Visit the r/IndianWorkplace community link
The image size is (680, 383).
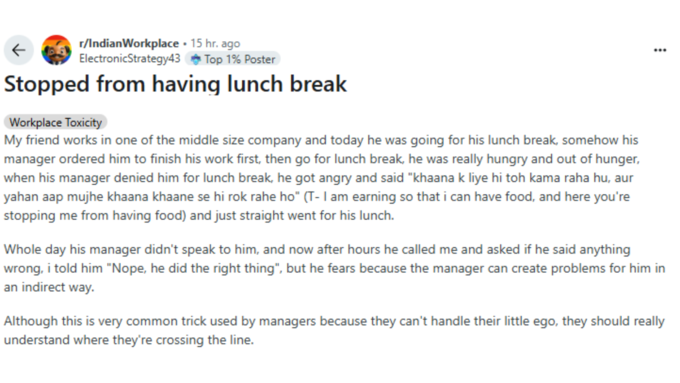129,43
